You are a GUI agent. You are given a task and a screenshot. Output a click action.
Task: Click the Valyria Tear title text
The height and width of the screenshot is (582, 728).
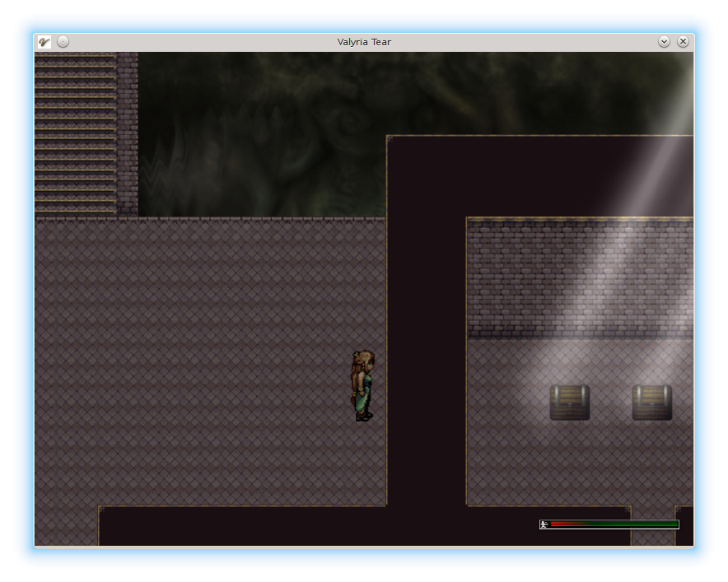(364, 42)
